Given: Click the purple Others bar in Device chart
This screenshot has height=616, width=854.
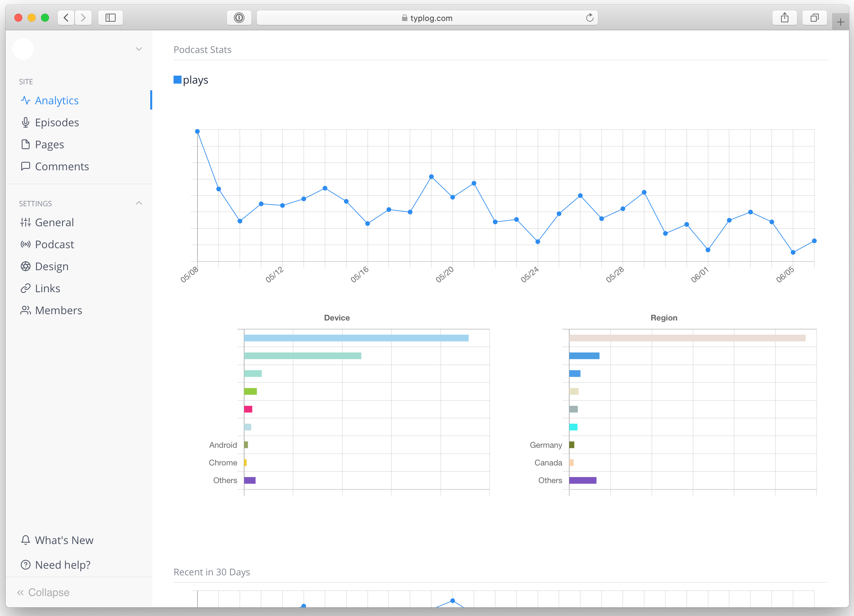Looking at the screenshot, I should tap(250, 480).
